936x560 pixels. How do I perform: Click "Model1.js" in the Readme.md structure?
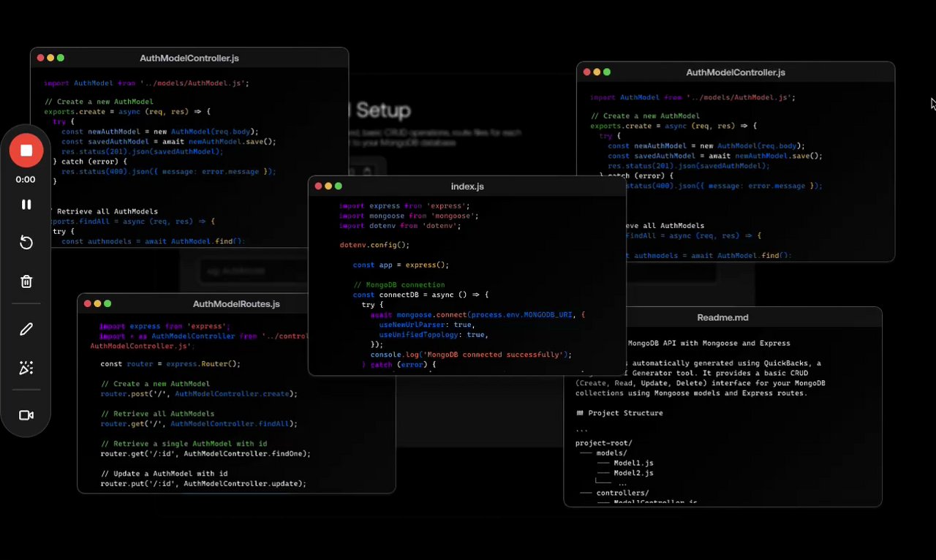pyautogui.click(x=633, y=463)
